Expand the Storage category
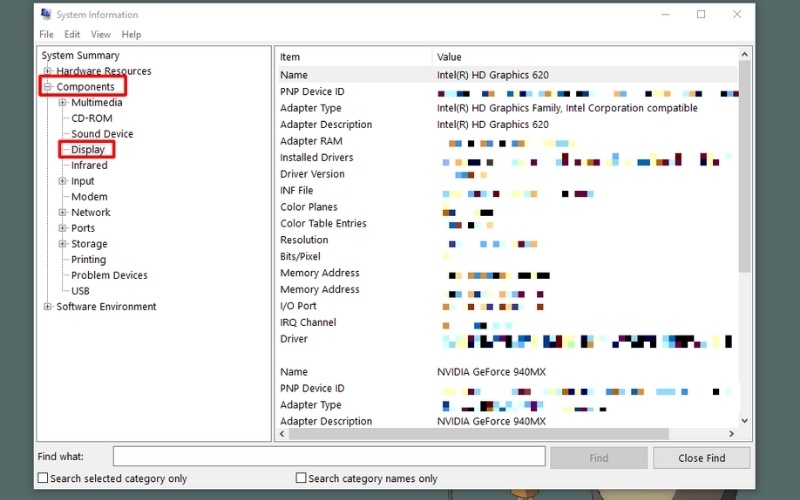Viewport: 800px width, 500px height. pos(62,244)
